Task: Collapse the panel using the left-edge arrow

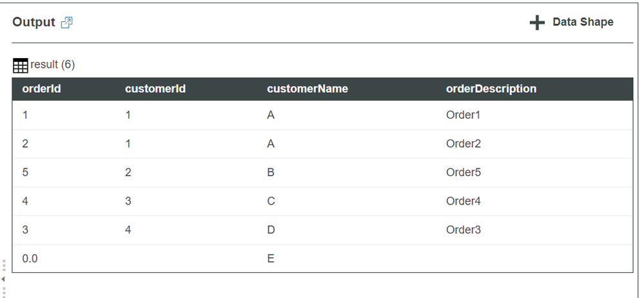Action: pos(3,279)
